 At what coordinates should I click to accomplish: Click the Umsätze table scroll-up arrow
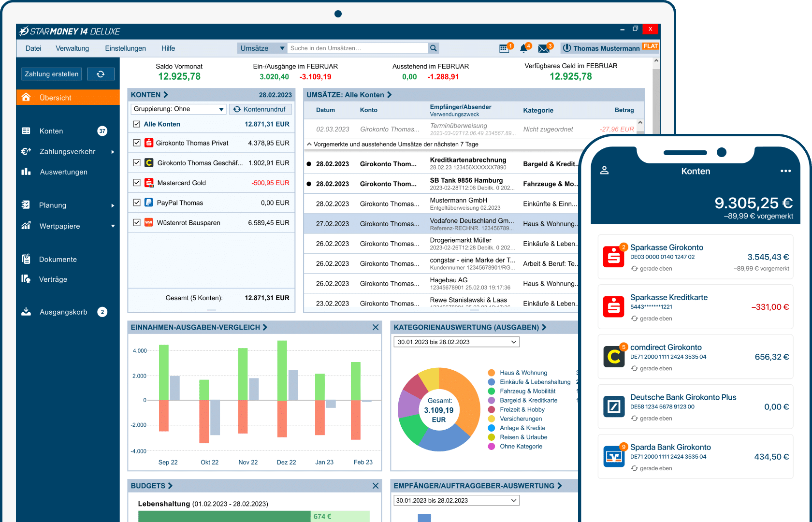click(x=640, y=123)
